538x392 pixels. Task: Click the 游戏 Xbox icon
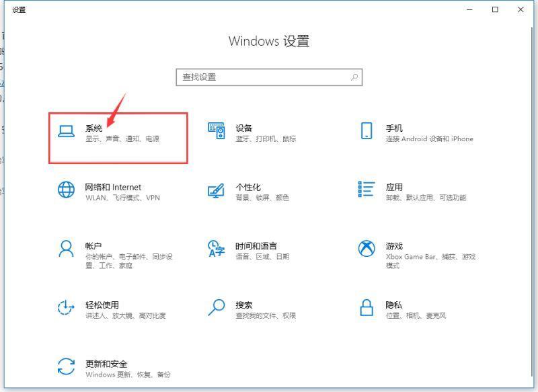tap(367, 248)
